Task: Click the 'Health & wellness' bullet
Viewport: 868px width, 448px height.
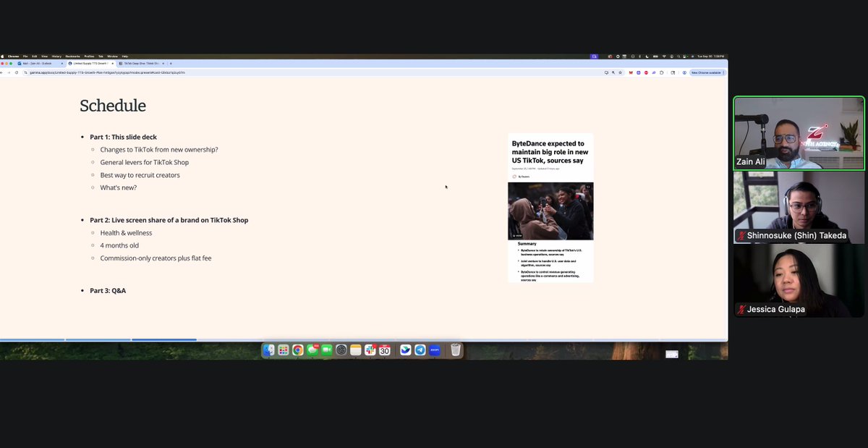Action: click(x=126, y=233)
